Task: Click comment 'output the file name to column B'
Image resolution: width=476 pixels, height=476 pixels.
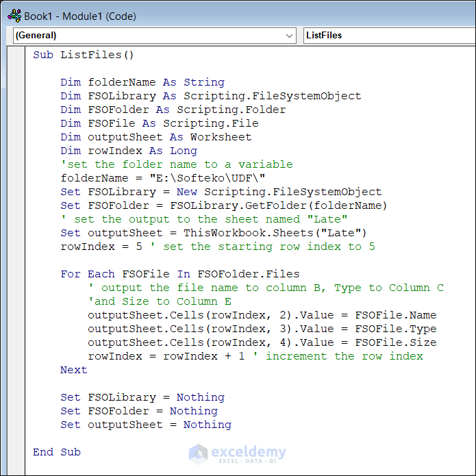Action: 266,288
